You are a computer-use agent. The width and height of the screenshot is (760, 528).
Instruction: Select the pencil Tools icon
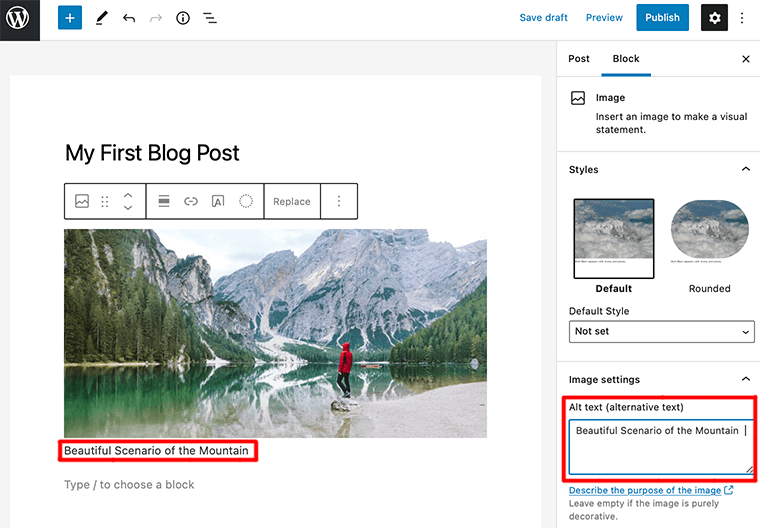[101, 18]
